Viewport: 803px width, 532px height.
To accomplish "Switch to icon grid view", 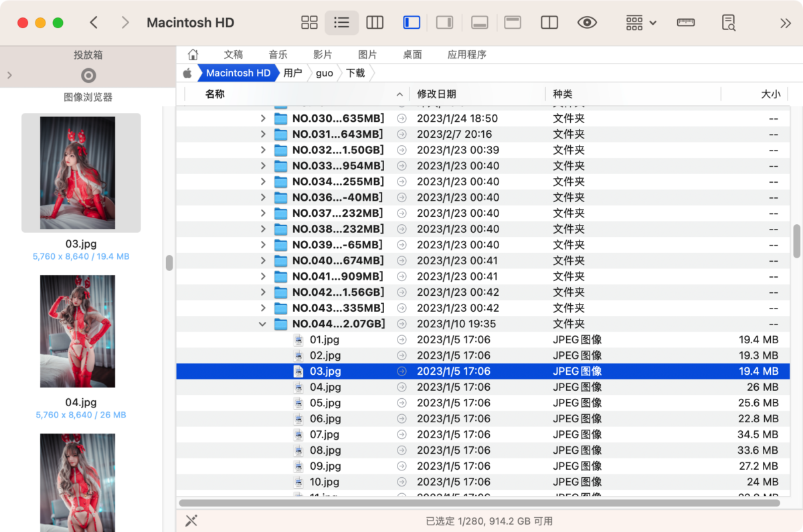I will (x=309, y=23).
